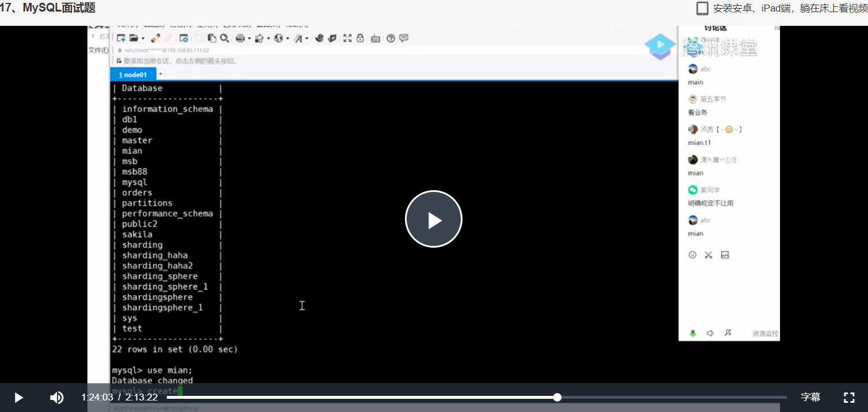Click sharding_sphere_1 in terminal output
The image size is (868, 412).
[165, 287]
